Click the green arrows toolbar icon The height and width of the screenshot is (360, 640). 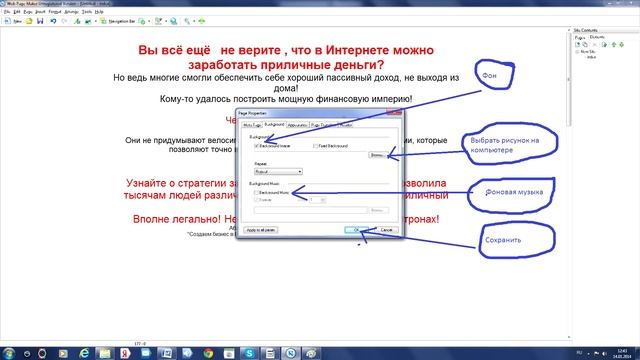202,21
